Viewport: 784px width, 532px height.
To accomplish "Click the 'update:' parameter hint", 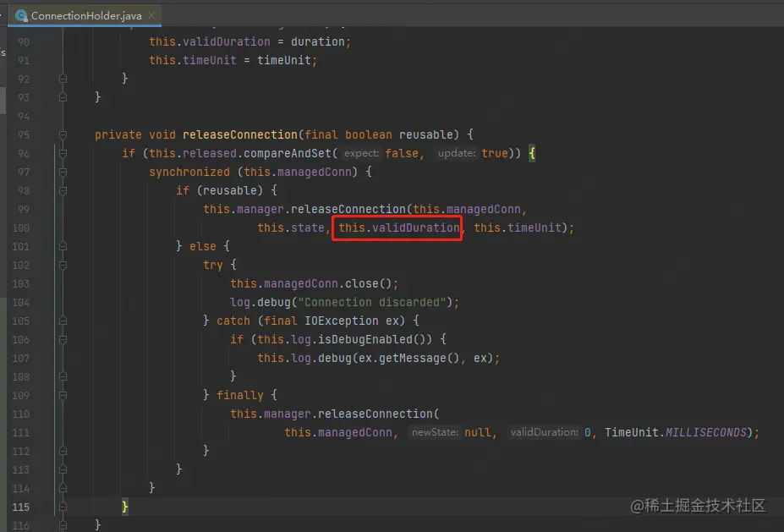I will pos(457,153).
